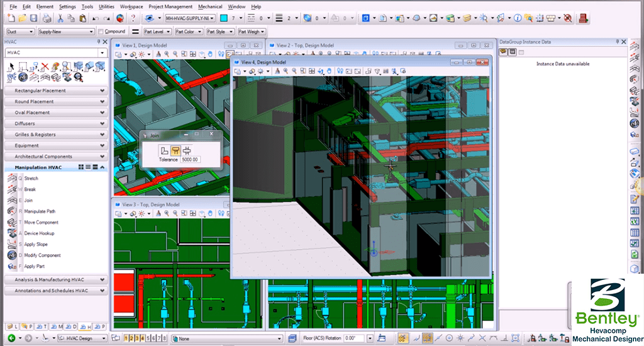Open the Project Management menu
The width and height of the screenshot is (644, 346).
point(170,6)
